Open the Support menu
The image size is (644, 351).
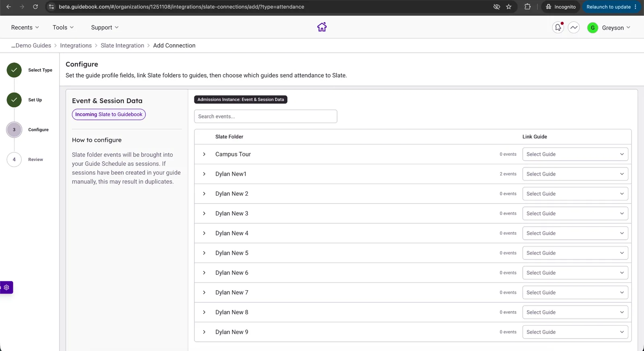coord(105,27)
